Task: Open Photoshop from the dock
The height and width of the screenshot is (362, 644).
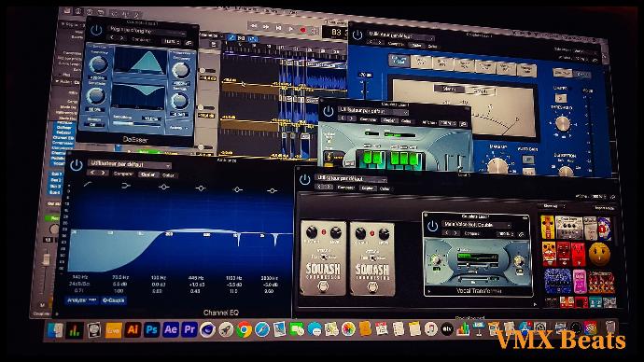Action: click(151, 329)
